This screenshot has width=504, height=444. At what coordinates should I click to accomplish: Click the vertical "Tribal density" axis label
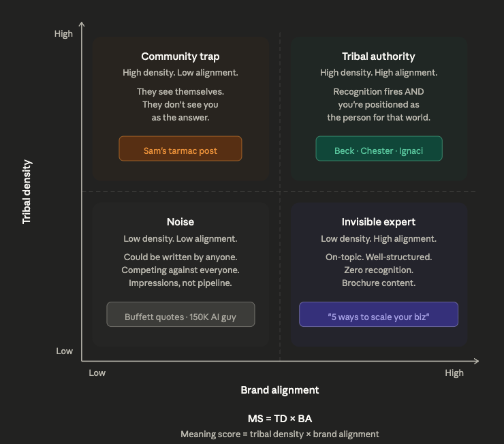27,192
